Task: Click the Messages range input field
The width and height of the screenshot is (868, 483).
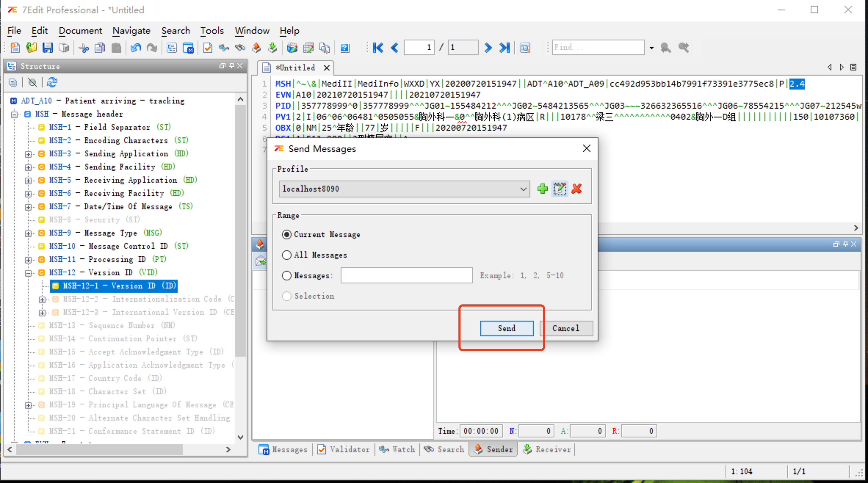Action: (406, 276)
